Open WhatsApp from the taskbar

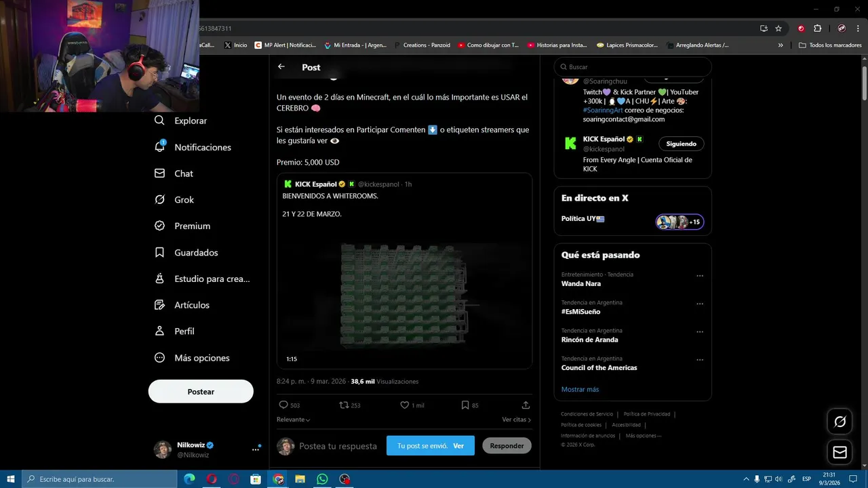coord(322,479)
